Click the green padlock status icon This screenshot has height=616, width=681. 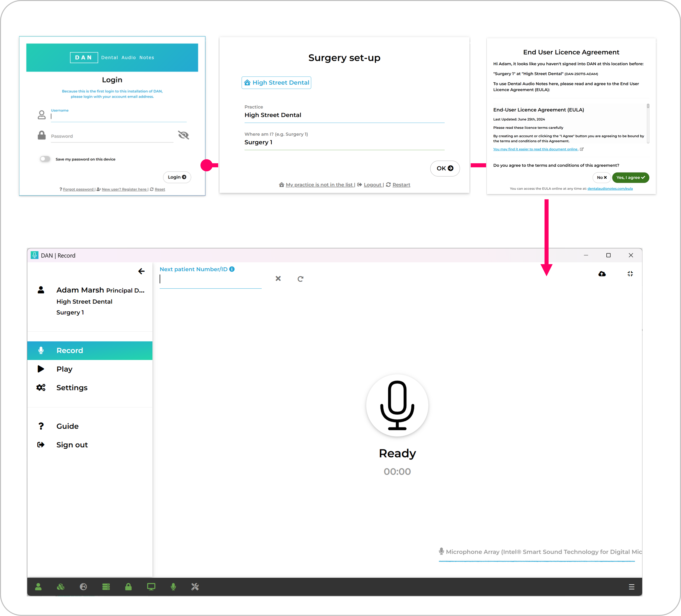128,587
